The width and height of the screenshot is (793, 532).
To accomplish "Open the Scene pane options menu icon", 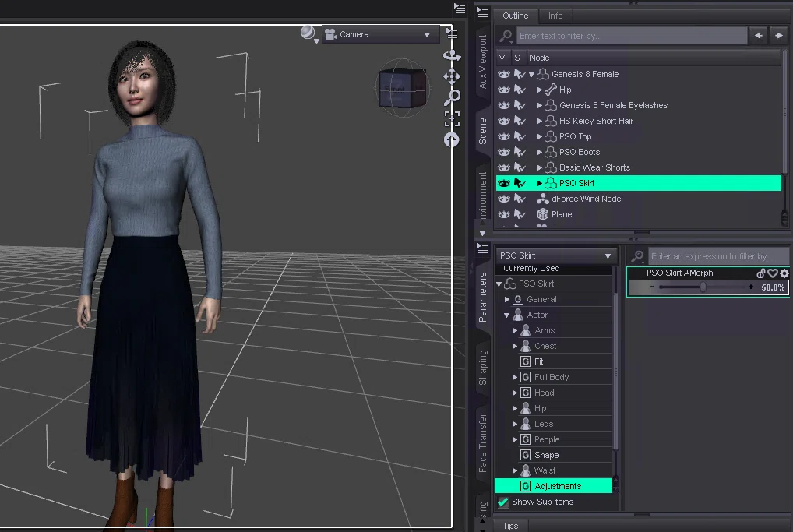I will click(482, 12).
